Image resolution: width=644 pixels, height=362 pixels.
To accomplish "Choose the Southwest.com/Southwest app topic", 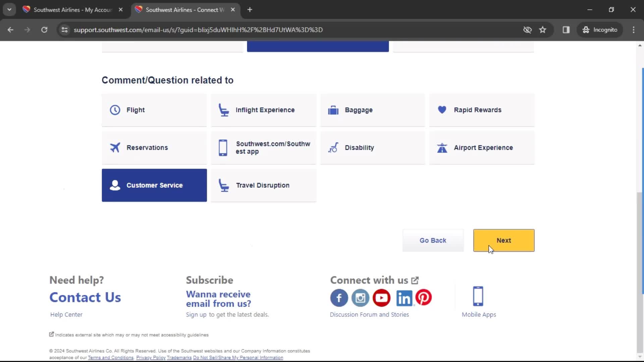I will [264, 147].
